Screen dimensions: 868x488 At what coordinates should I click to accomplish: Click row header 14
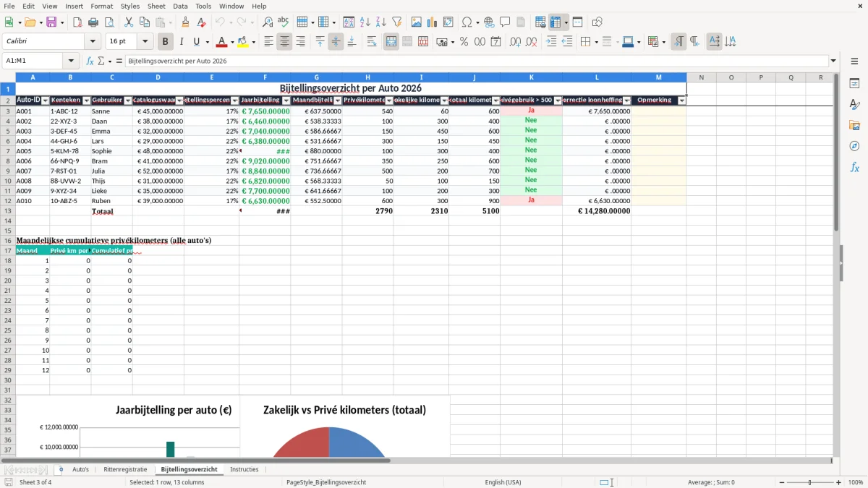click(x=7, y=221)
